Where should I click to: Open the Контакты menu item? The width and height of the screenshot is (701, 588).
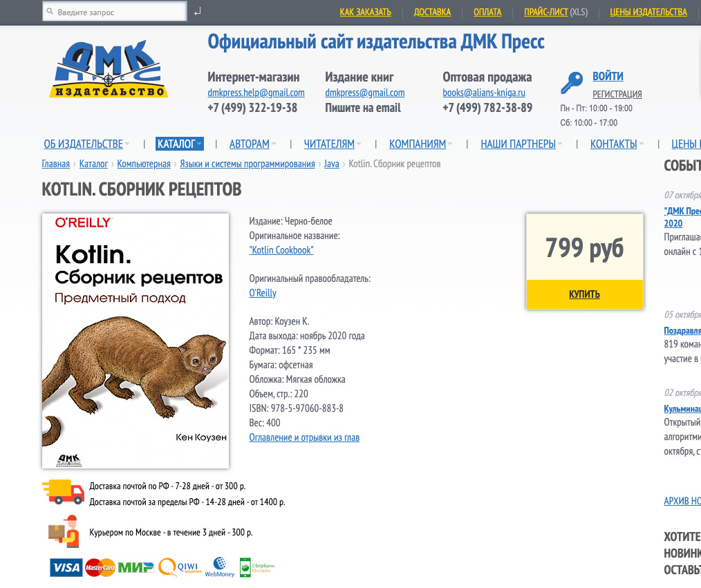[617, 144]
